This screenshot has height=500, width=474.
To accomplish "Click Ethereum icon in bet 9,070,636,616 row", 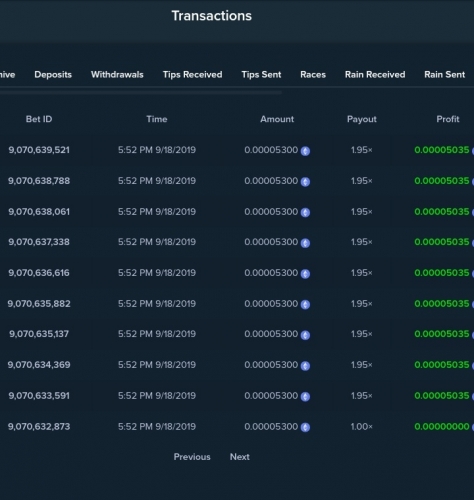I will (305, 274).
